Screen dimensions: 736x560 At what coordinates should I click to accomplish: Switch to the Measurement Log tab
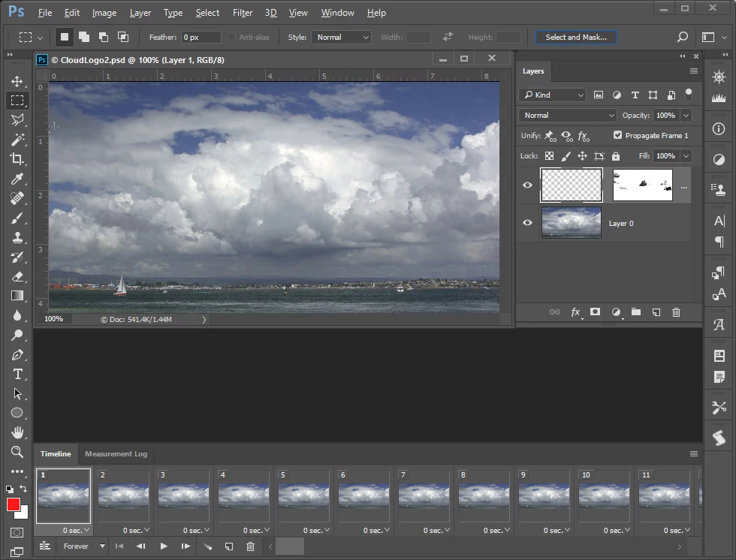116,453
